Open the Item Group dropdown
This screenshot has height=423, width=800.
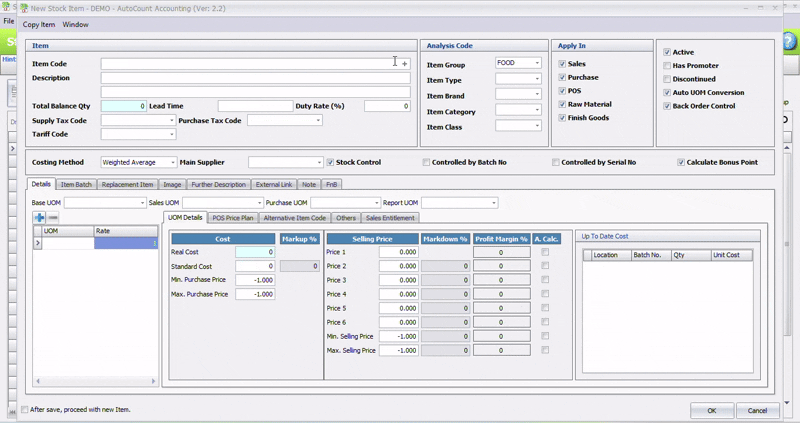(x=537, y=64)
